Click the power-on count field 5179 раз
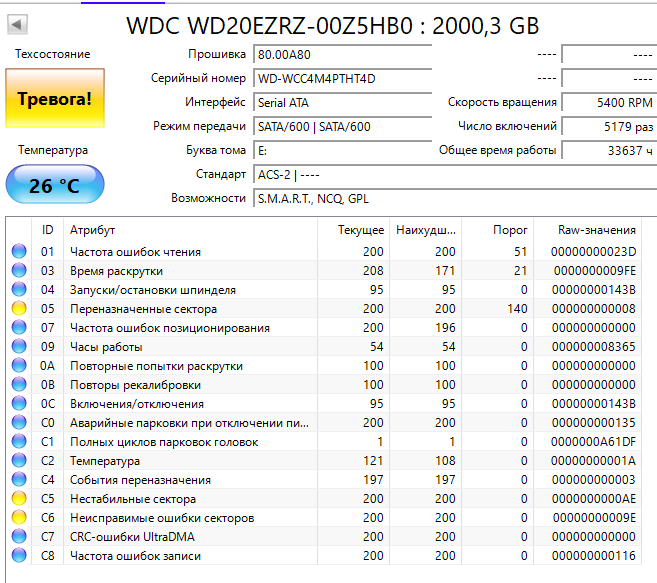 pyautogui.click(x=609, y=127)
